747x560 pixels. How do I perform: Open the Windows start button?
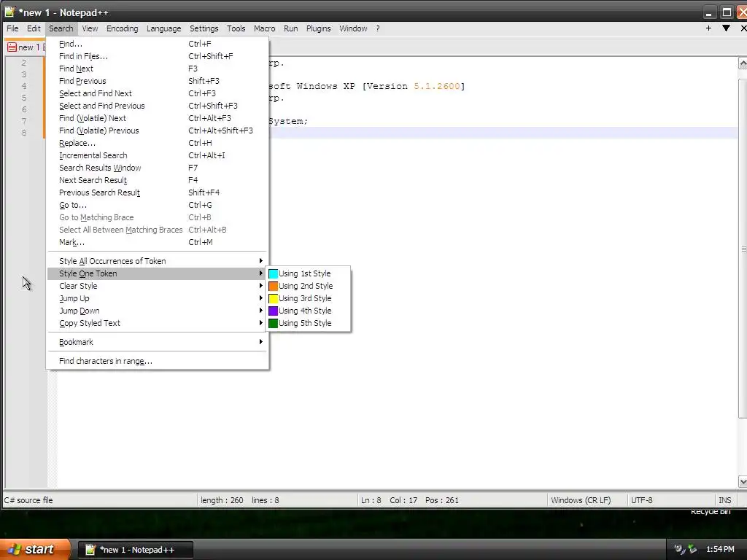34,549
